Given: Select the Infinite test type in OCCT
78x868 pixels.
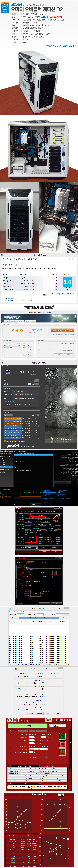Looking at the screenshot, I should 30,735.
